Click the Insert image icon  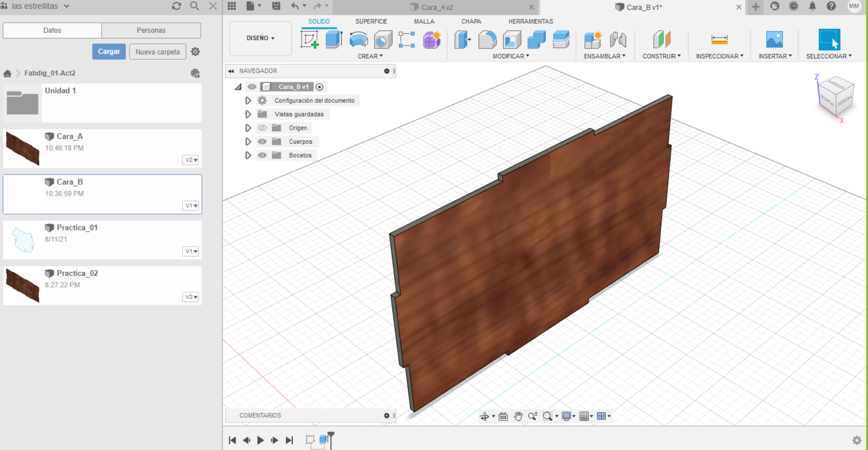tap(775, 39)
